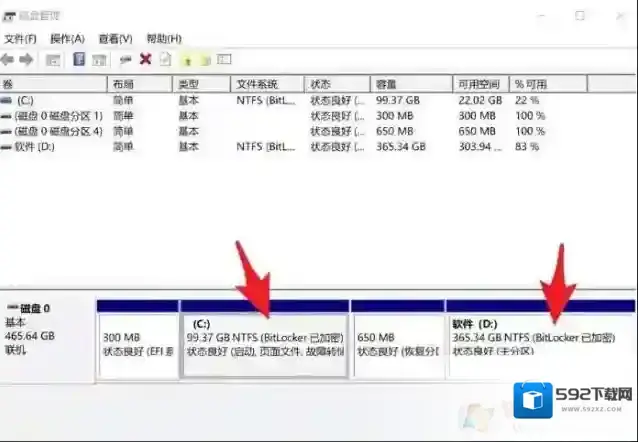Click the Back arrow in the toolbar
Screen dimensions: 638x442
[9, 60]
